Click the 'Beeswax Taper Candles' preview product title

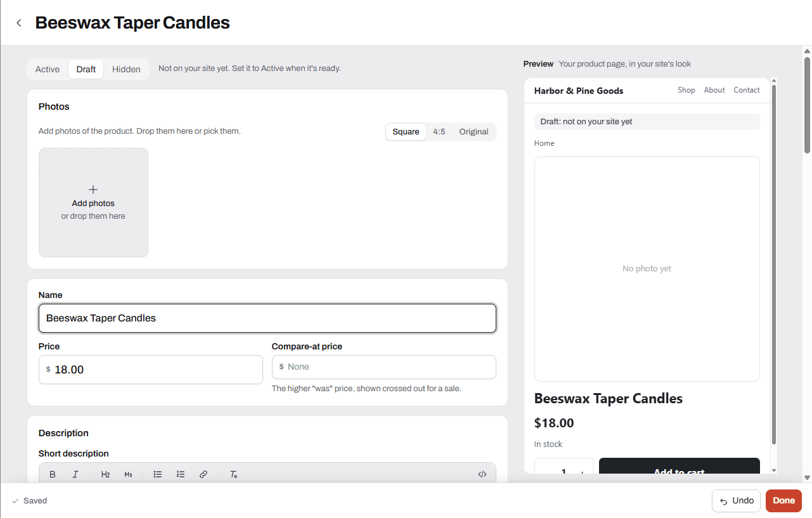click(609, 399)
